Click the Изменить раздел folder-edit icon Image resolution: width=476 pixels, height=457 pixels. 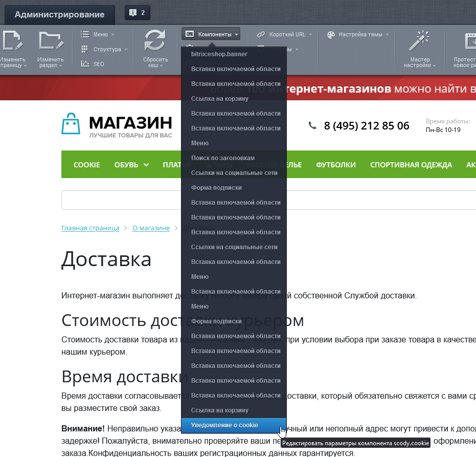tap(51, 40)
